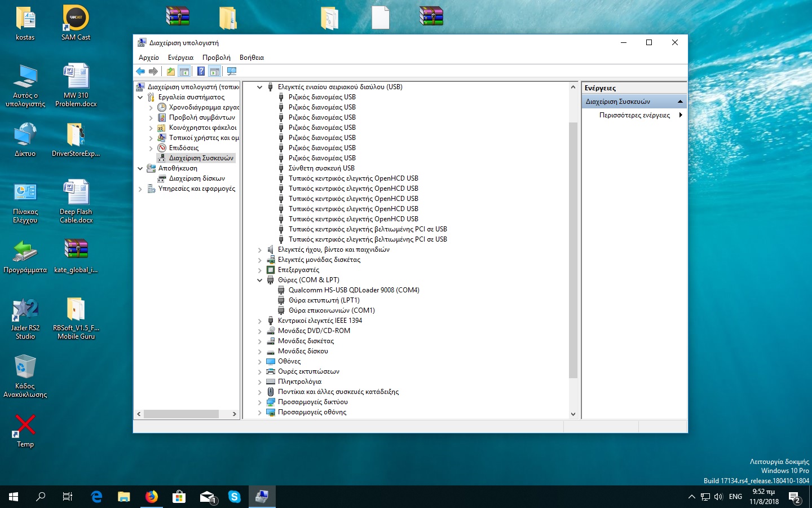The height and width of the screenshot is (508, 812).
Task: Click Περισσότερες ενέργειες in Actions pane
Action: point(634,115)
